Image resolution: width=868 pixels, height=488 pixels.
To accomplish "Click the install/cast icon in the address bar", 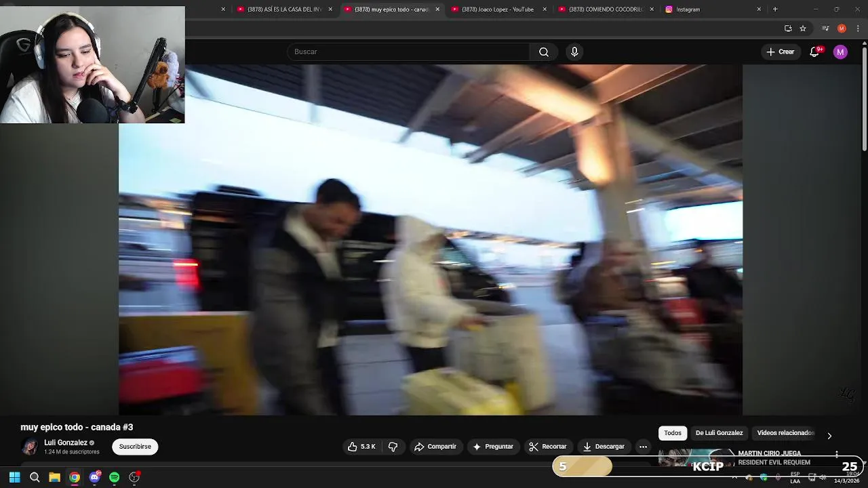I will [788, 28].
